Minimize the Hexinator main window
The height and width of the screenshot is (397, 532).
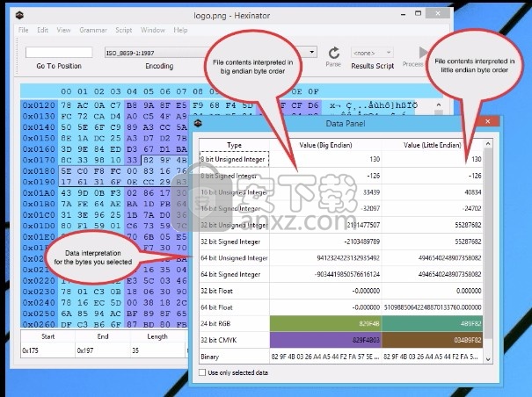[x=403, y=15]
